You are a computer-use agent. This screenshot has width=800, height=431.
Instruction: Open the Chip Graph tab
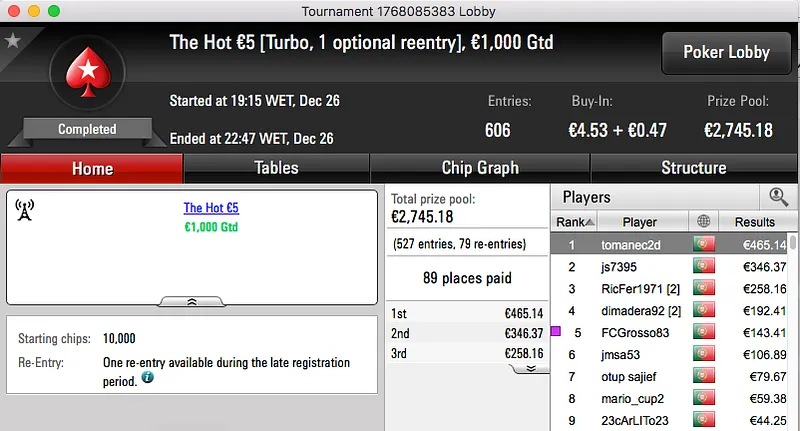pos(480,168)
